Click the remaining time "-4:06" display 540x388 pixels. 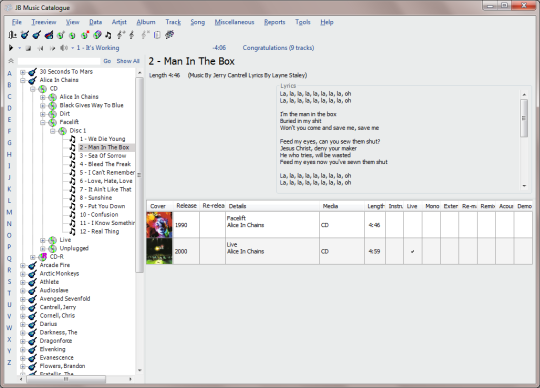click(219, 48)
